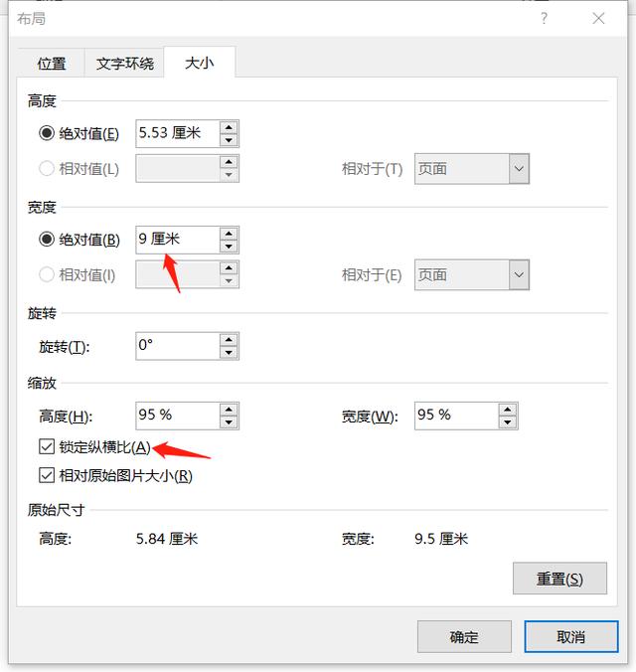Switch to the 位置 tab

tap(52, 64)
